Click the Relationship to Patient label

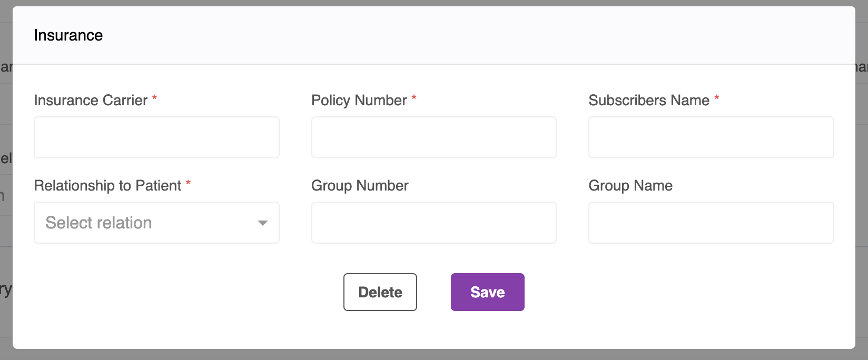click(107, 185)
